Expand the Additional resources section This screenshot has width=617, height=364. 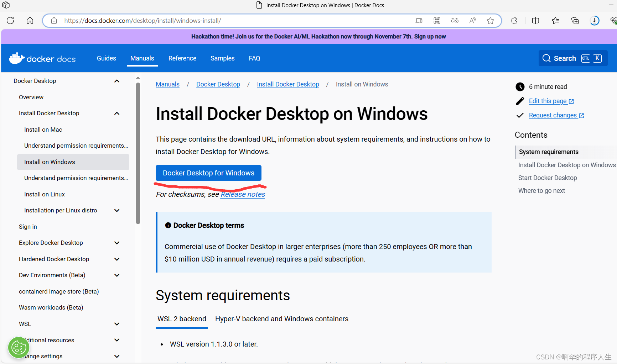coord(117,340)
